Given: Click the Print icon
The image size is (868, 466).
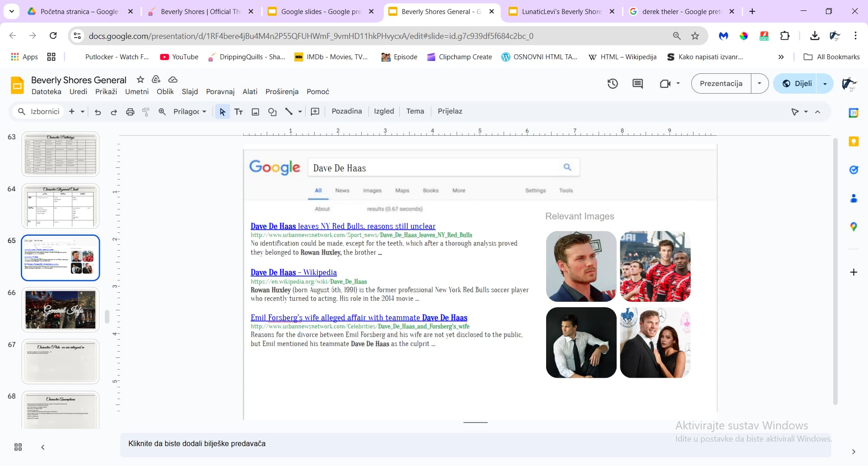Looking at the screenshot, I should (x=130, y=112).
